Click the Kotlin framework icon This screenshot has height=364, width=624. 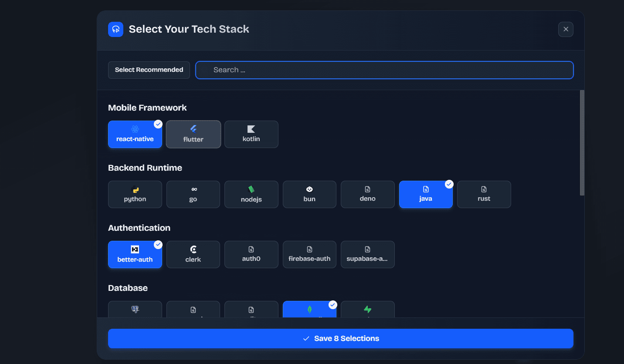click(251, 134)
